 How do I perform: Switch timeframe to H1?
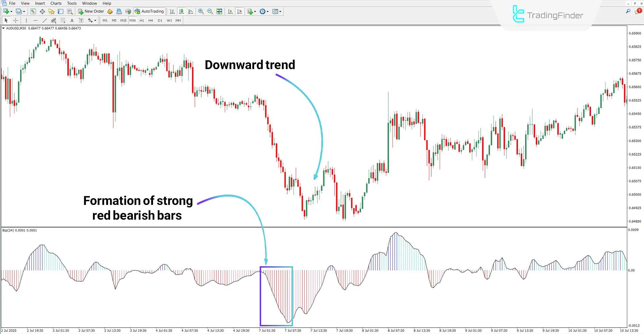pyautogui.click(x=142, y=20)
